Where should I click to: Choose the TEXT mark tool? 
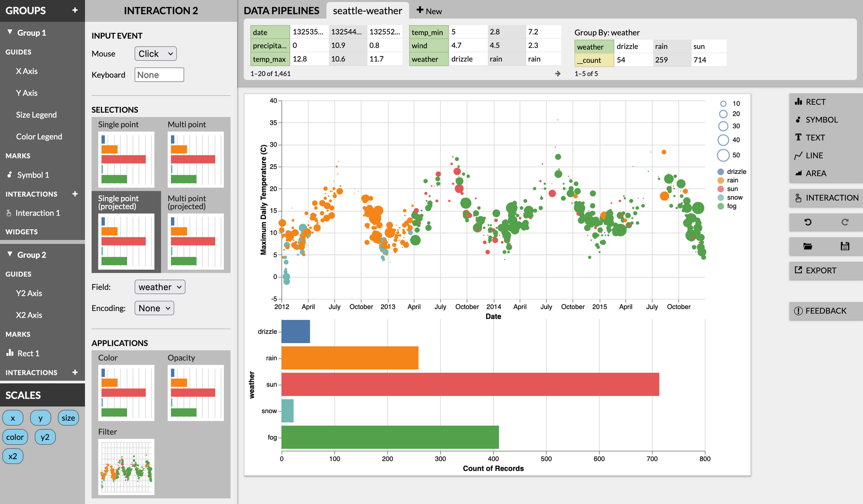pyautogui.click(x=815, y=138)
